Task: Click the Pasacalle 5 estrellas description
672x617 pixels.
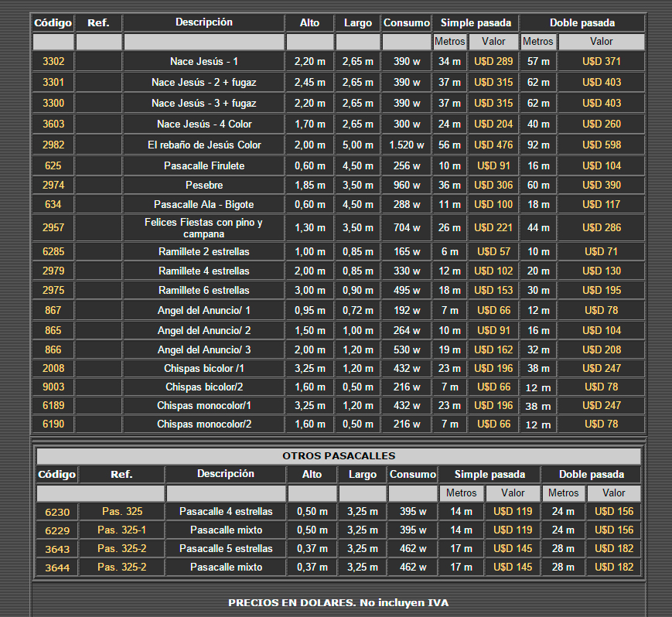Action: 226,548
